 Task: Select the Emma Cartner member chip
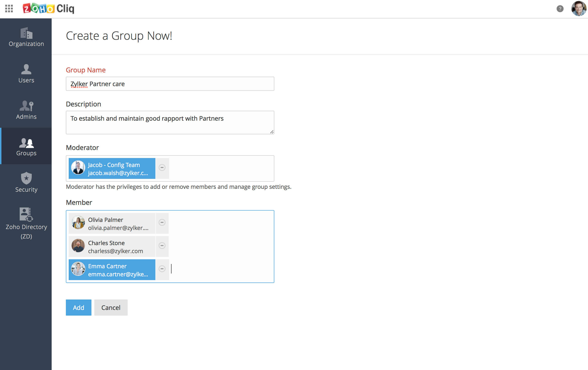pyautogui.click(x=112, y=270)
